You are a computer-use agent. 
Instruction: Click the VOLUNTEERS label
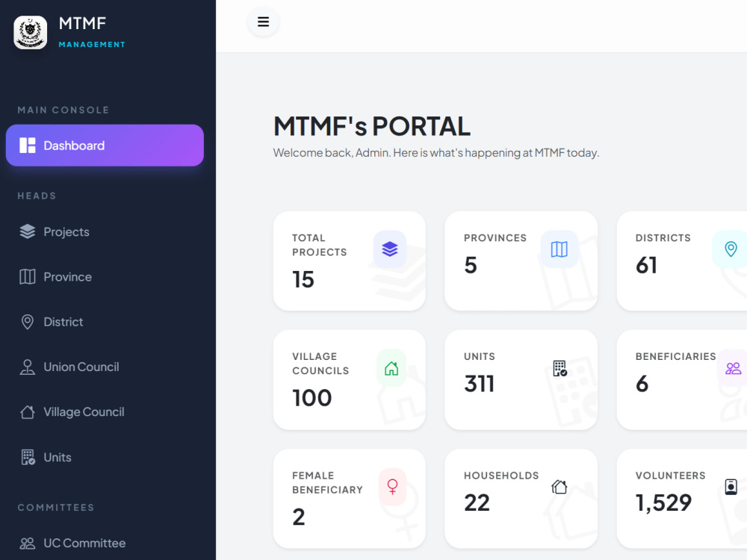670,475
